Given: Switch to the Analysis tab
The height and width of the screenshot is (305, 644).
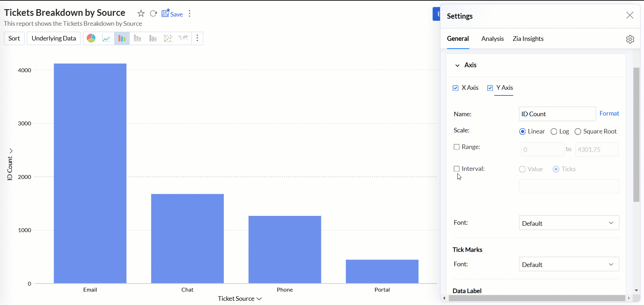Looking at the screenshot, I should [492, 39].
